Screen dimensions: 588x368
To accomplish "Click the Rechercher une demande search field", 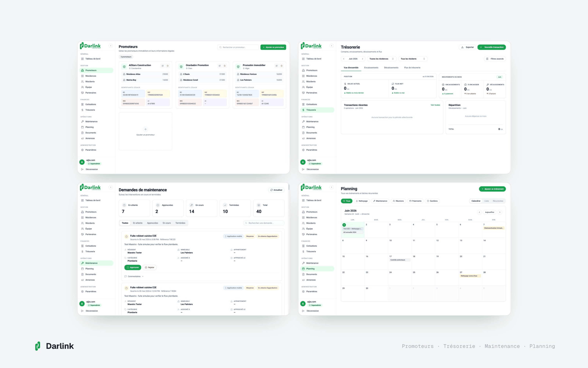I will [264, 223].
